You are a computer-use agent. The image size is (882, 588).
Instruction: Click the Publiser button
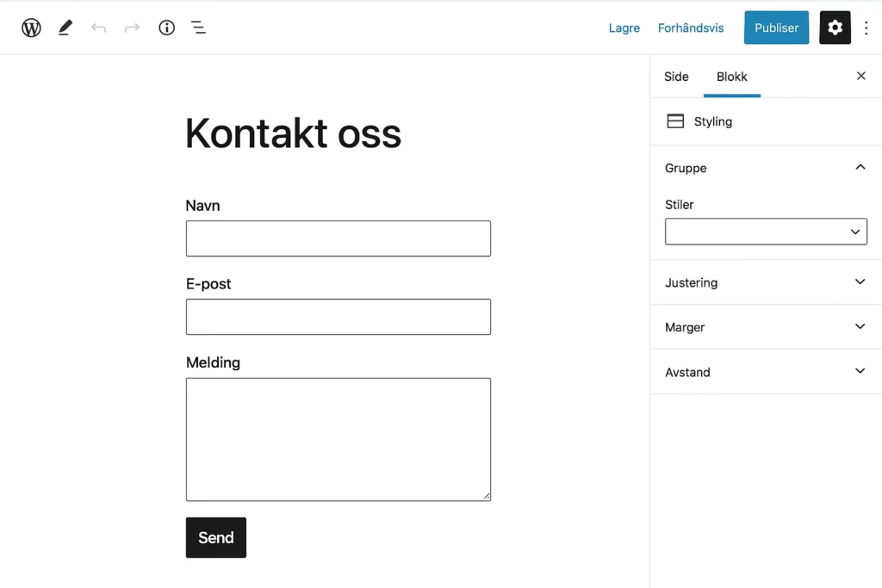[776, 27]
